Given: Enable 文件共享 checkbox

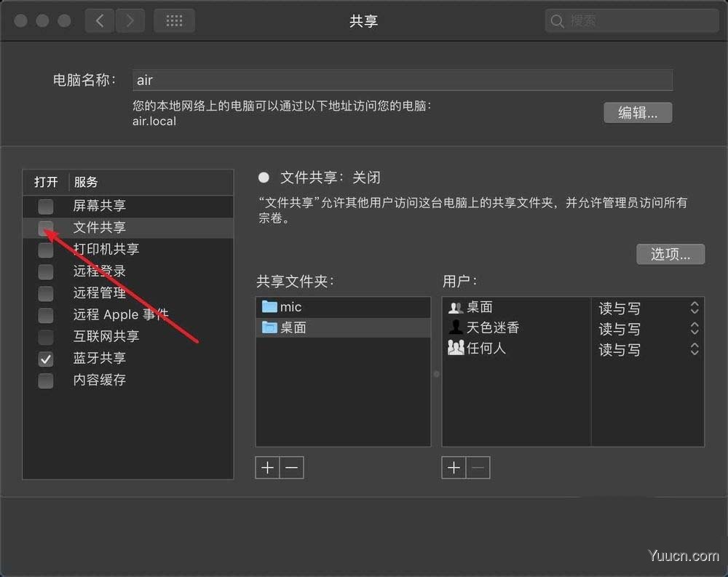Looking at the screenshot, I should point(45,228).
